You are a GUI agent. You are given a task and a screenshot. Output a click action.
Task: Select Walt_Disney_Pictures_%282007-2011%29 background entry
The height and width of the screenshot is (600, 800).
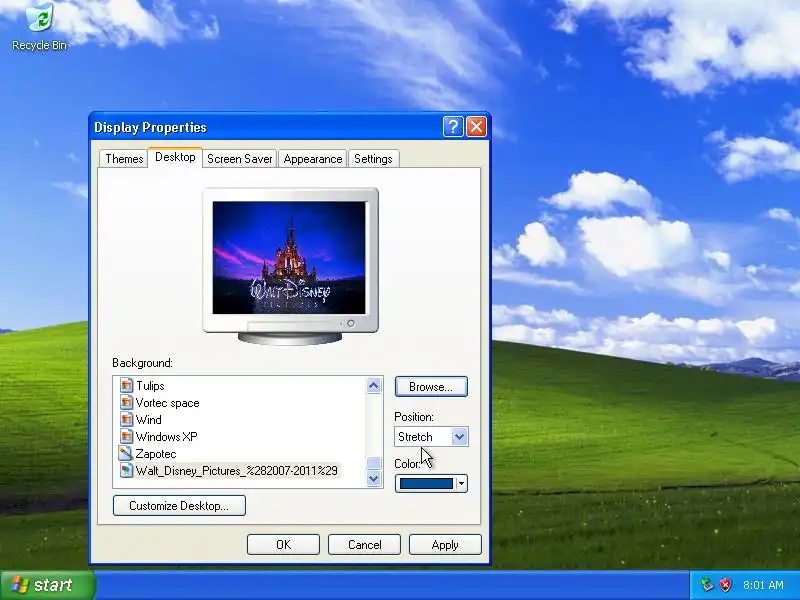click(x=236, y=470)
